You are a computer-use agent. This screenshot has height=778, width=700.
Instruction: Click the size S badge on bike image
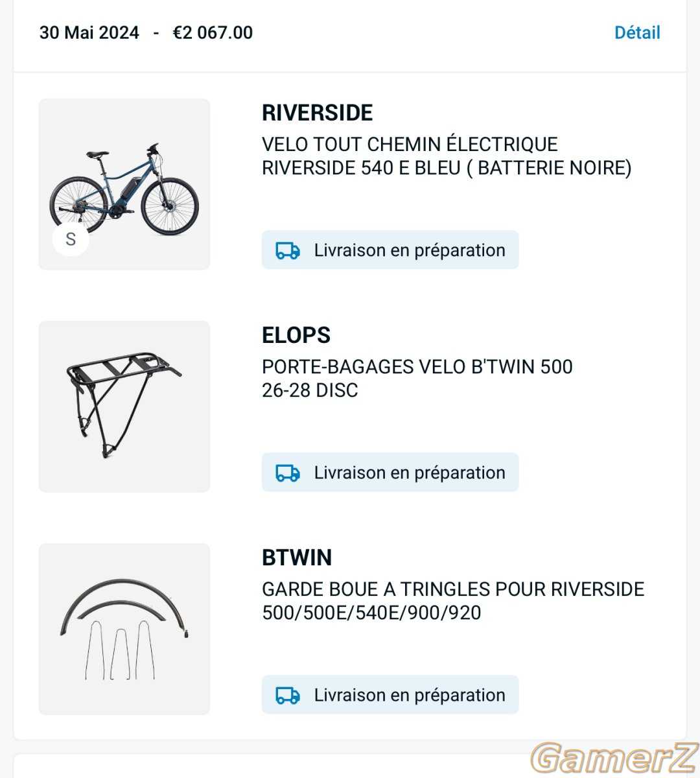(71, 239)
